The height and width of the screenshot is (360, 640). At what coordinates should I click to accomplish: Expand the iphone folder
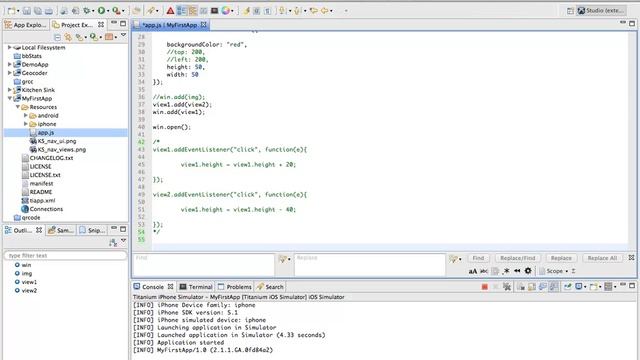tap(25, 124)
